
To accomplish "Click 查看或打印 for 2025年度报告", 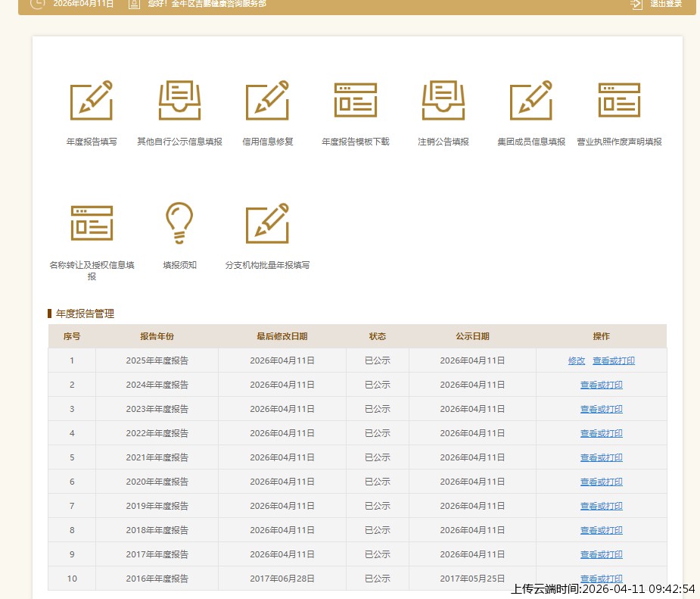I will [614, 360].
